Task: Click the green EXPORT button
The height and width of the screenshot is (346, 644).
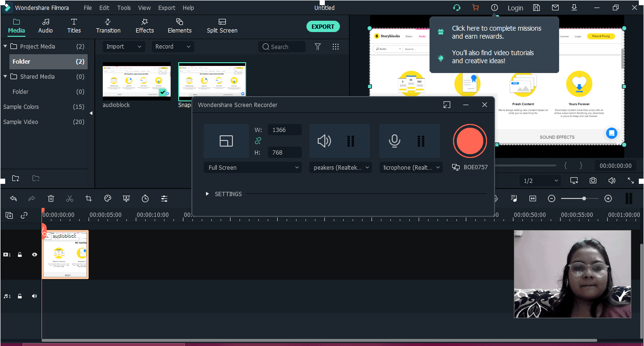Action: point(323,26)
